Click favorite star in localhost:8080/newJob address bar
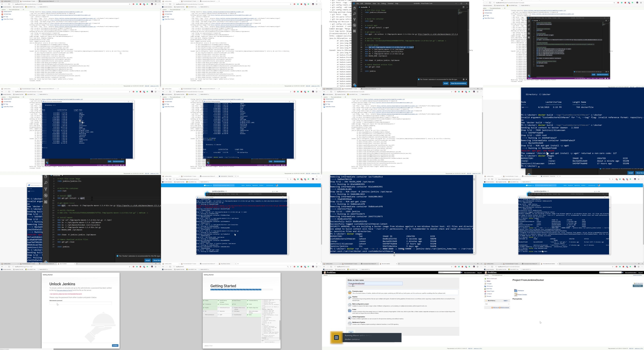644x350 pixels. (x=451, y=267)
